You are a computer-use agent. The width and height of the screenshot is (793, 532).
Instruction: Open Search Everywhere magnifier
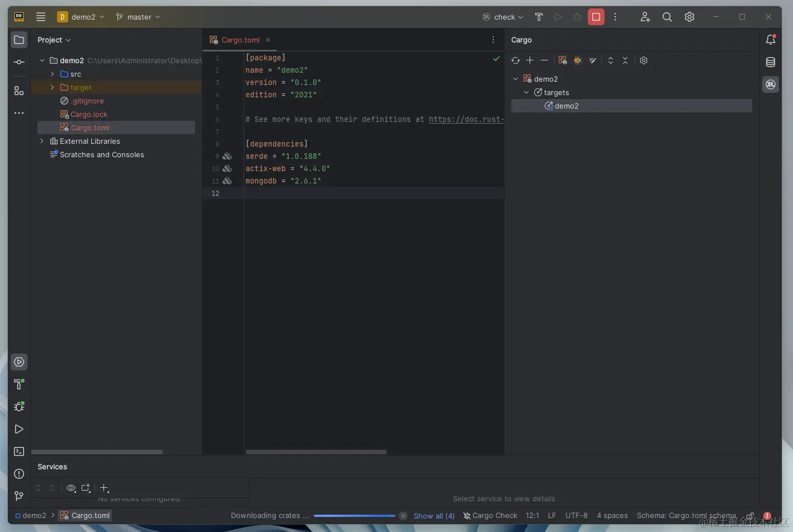pyautogui.click(x=667, y=17)
